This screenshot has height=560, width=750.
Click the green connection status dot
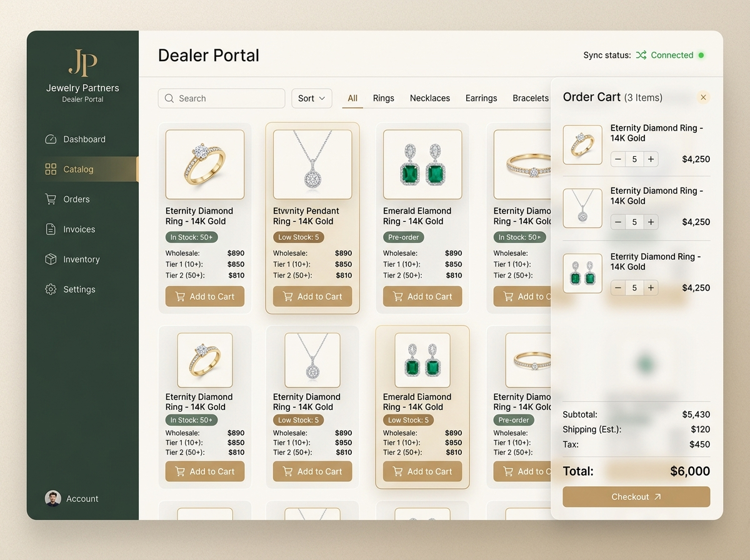point(701,55)
